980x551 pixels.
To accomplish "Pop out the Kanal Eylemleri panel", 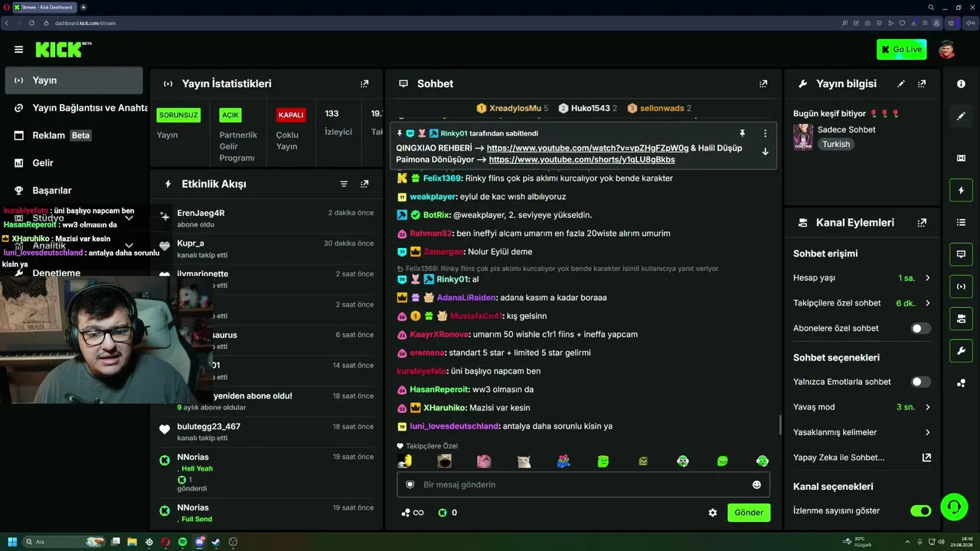I will point(922,223).
